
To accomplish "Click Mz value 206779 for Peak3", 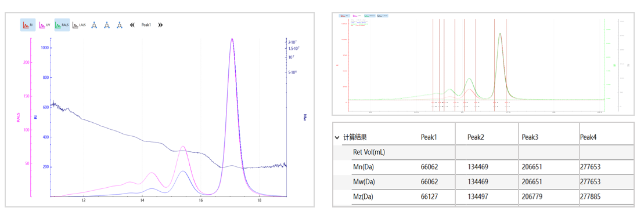I will coord(531,196).
